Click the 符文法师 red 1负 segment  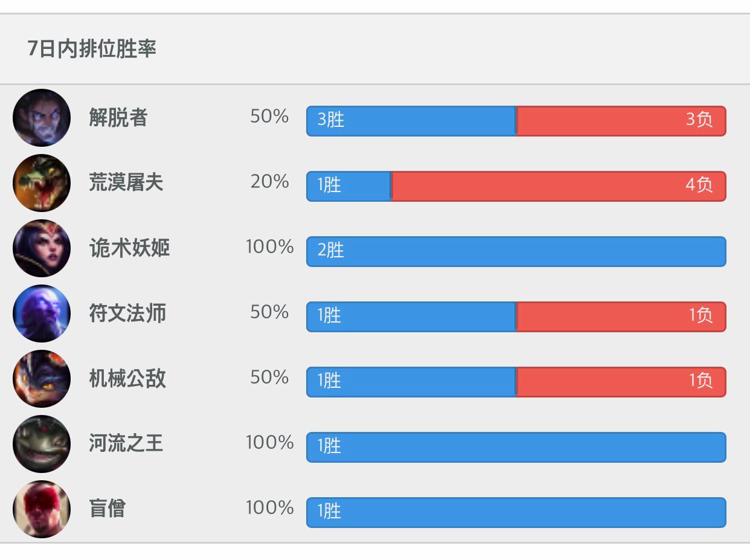click(621, 317)
